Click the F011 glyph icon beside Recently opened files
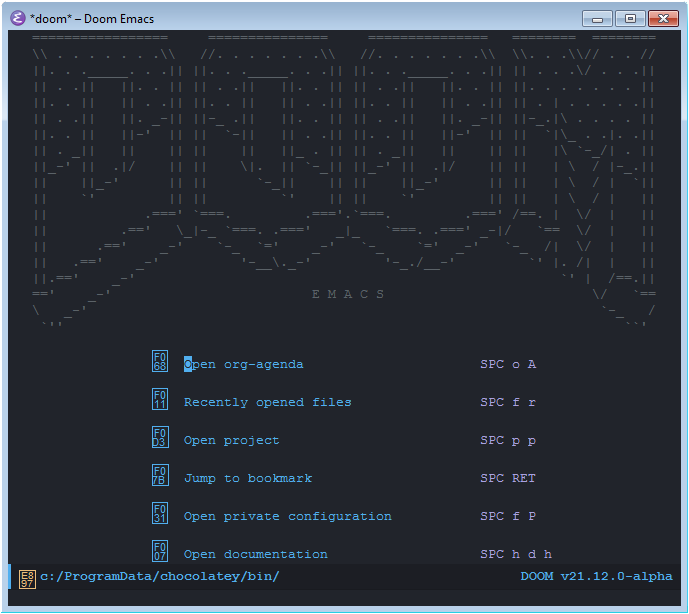The image size is (689, 614). pos(160,399)
